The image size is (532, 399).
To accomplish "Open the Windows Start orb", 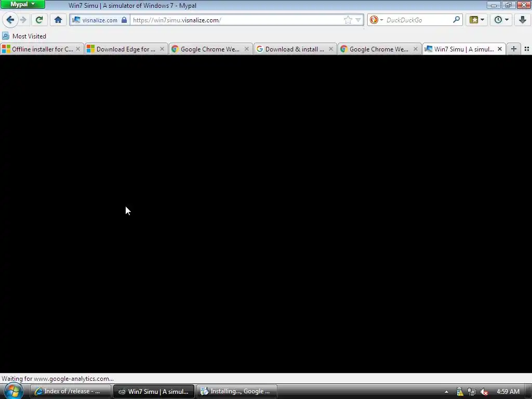I will 13,392.
